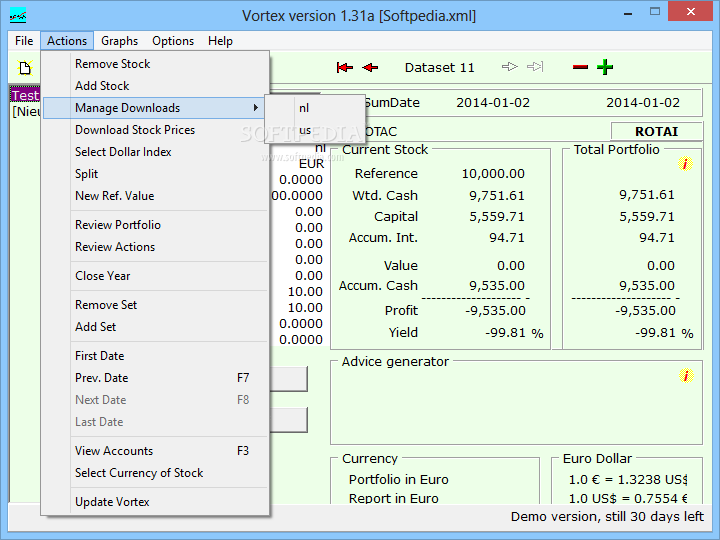Choose Download Stock Prices

156,130
